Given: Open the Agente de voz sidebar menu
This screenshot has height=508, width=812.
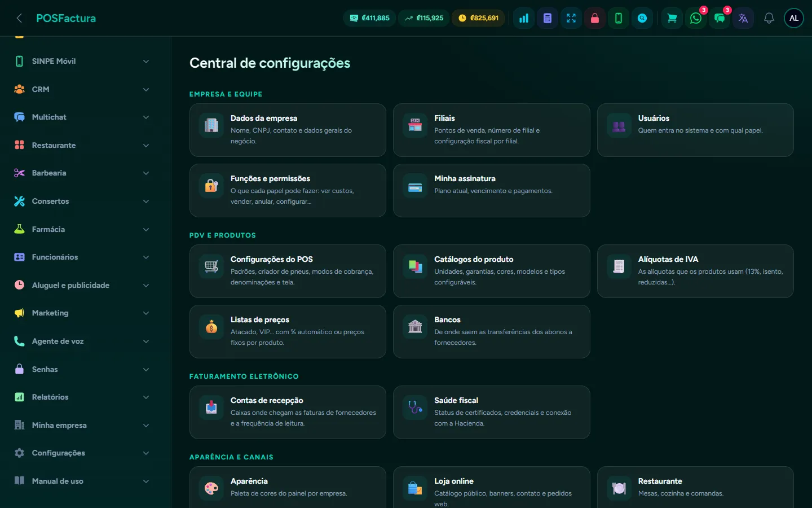Looking at the screenshot, I should (82, 341).
